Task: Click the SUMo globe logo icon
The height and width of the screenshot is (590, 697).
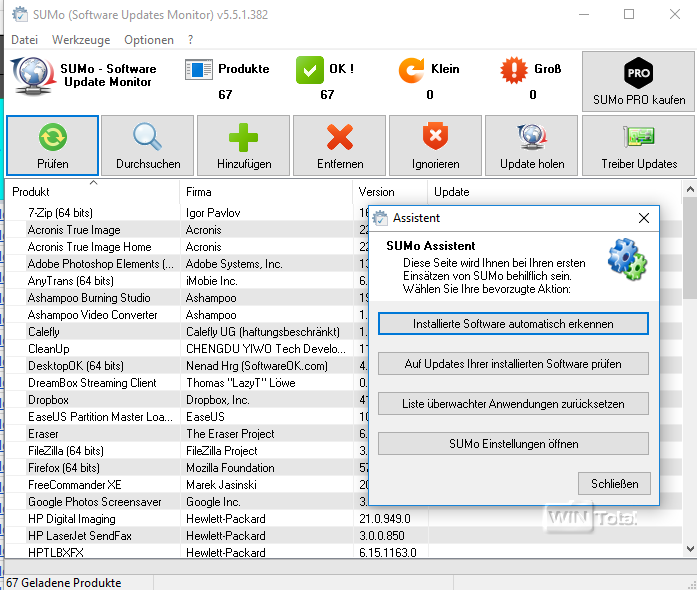Action: [33, 75]
